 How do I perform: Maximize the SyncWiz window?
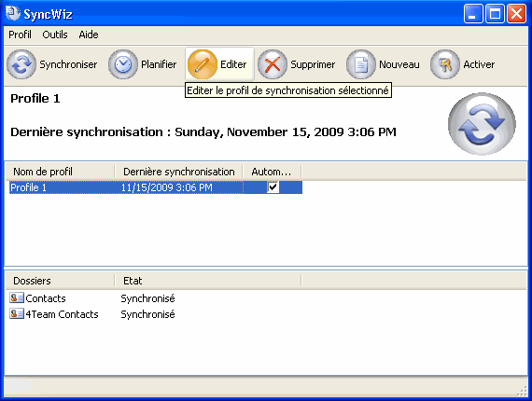(495, 14)
